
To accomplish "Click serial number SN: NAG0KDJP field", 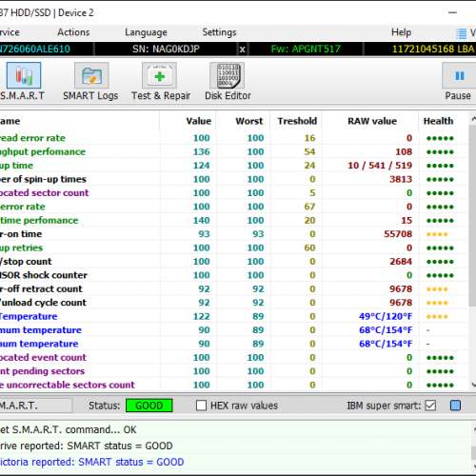I will tap(166, 50).
